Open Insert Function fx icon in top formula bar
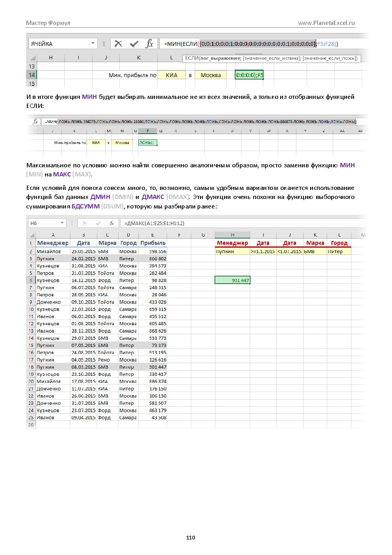Viewport: 392px width, 555px height. tap(149, 44)
